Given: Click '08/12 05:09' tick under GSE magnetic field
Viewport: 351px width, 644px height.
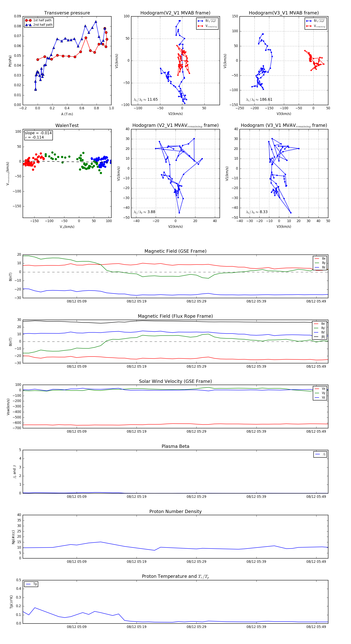Looking at the screenshot, I should click(x=77, y=301).
